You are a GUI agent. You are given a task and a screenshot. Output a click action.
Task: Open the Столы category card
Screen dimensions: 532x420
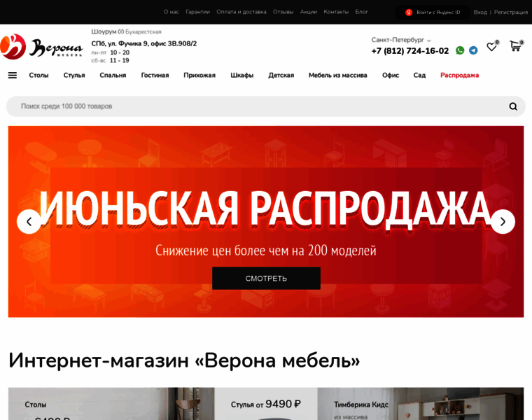[111, 404]
